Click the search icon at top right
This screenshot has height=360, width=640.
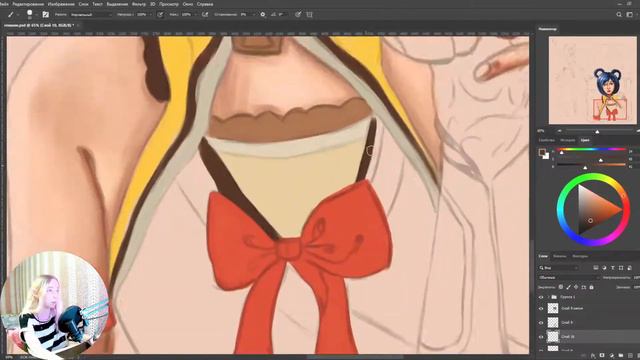[619, 14]
